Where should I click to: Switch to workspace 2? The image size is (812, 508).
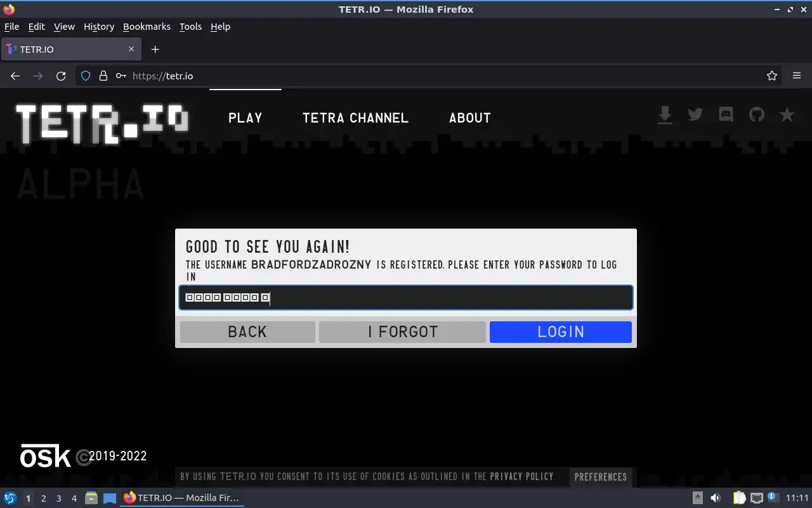coord(43,498)
